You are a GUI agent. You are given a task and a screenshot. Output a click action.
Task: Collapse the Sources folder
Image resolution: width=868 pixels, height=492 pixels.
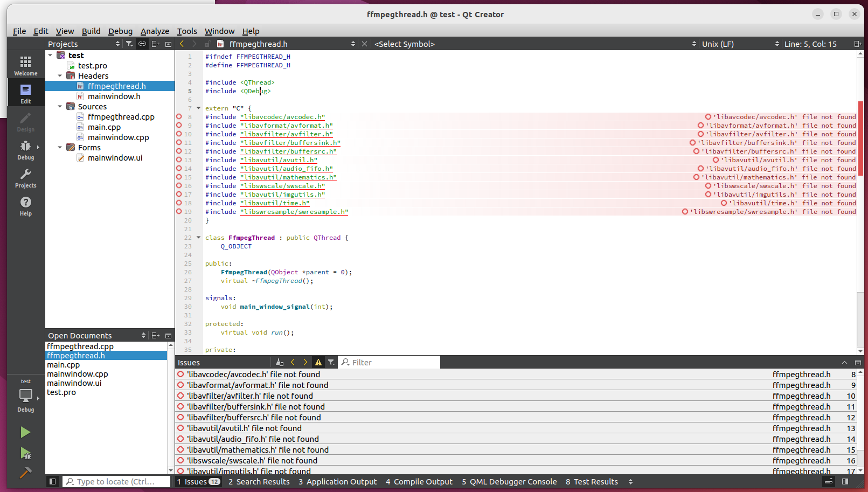click(x=60, y=106)
